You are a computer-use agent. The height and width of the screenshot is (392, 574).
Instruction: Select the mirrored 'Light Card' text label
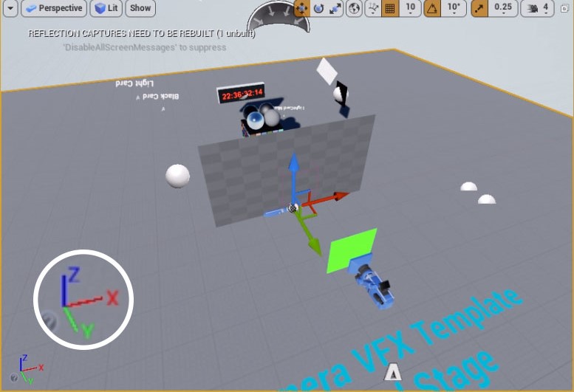point(134,83)
